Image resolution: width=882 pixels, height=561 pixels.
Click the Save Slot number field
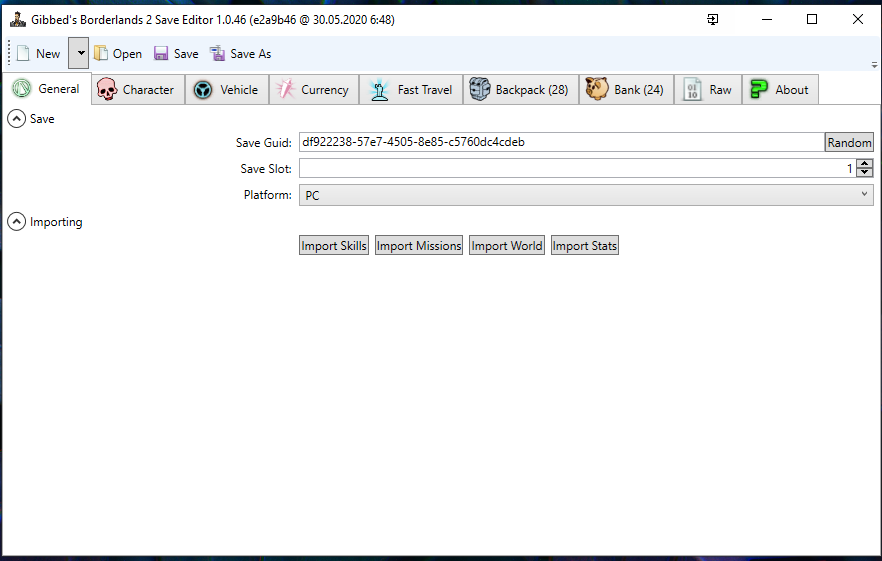pos(578,168)
